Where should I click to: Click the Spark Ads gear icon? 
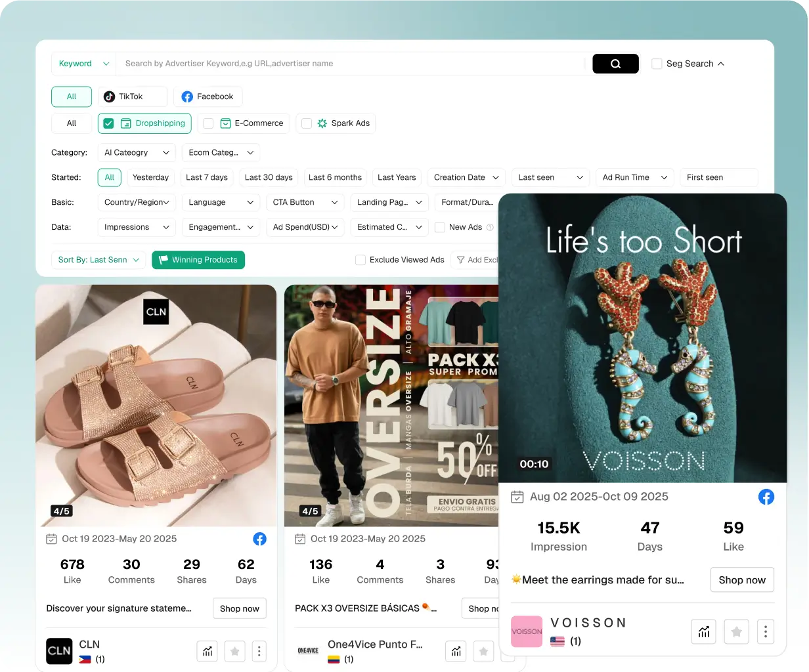pyautogui.click(x=322, y=123)
